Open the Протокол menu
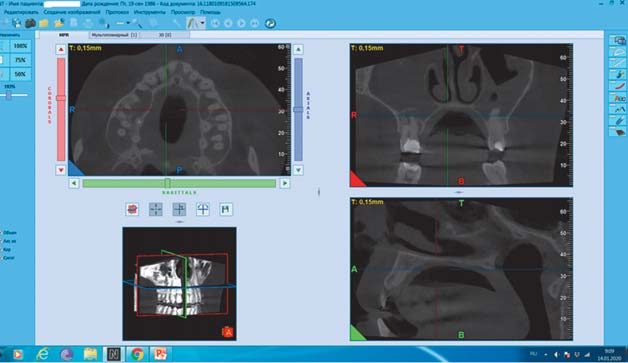The image size is (628, 363). (117, 12)
